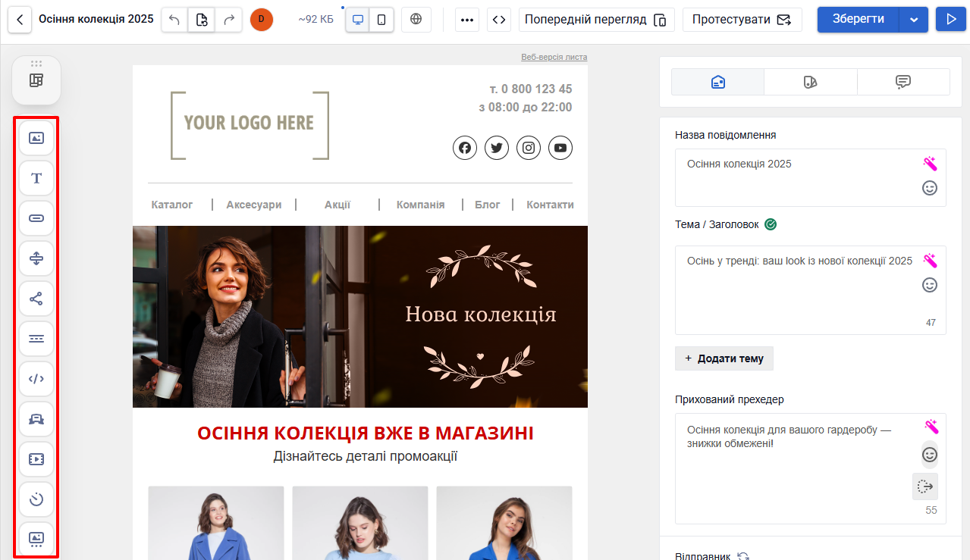The height and width of the screenshot is (560, 970).
Task: Switch to desktop preview mode
Action: click(358, 20)
